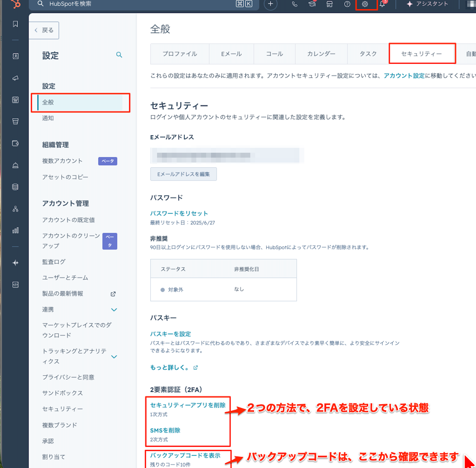Click パスワードをリセット link

(x=179, y=213)
